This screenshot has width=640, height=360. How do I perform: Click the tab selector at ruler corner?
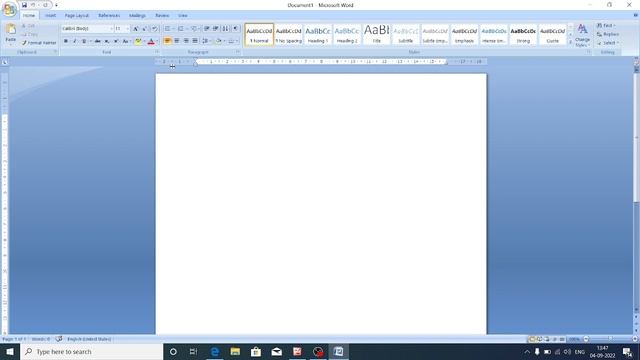tap(4, 62)
